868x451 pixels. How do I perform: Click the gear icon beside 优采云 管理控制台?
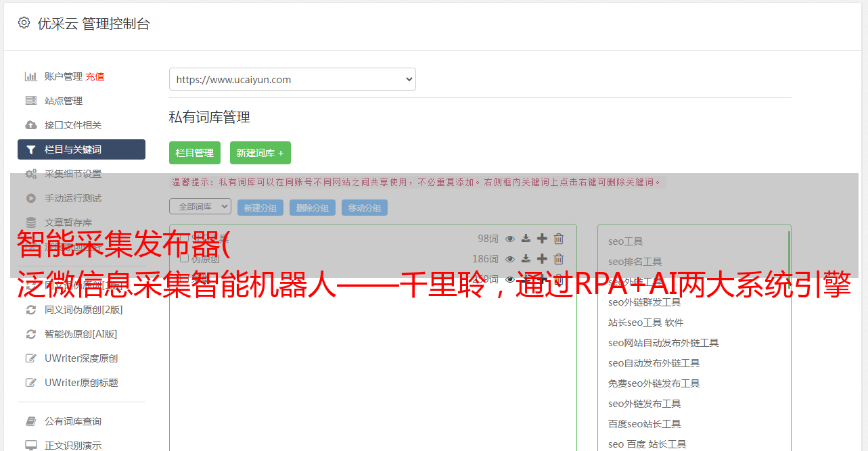pyautogui.click(x=24, y=23)
